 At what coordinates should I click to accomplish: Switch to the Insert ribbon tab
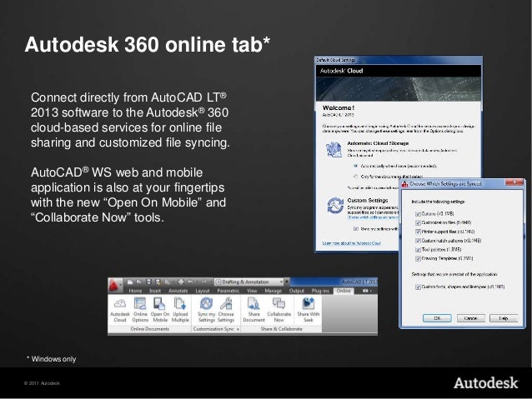(x=155, y=291)
